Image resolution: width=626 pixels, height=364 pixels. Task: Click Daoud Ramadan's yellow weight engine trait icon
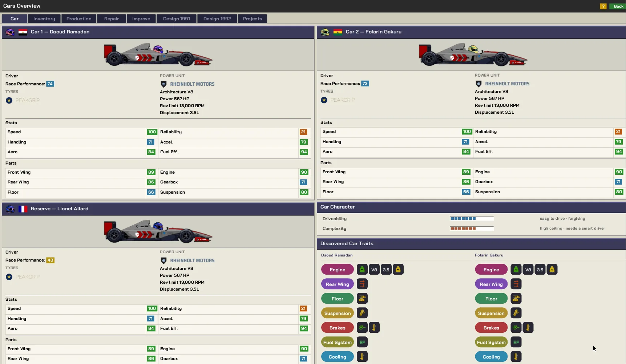point(398,270)
